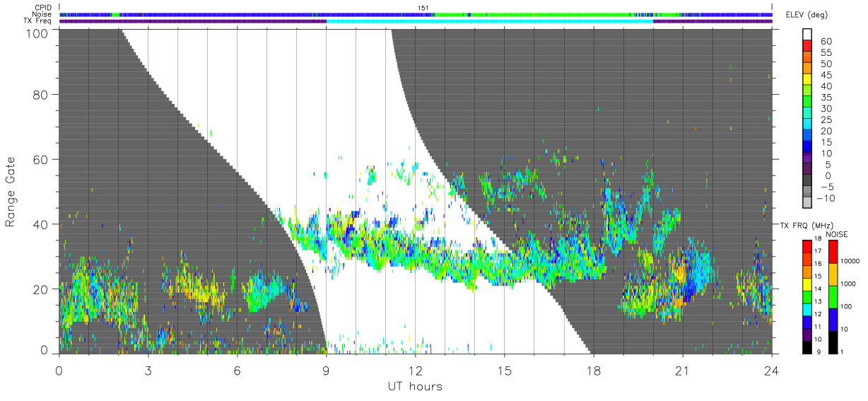Click the NOISE legend title
The width and height of the screenshot is (868, 401).
pos(836,234)
